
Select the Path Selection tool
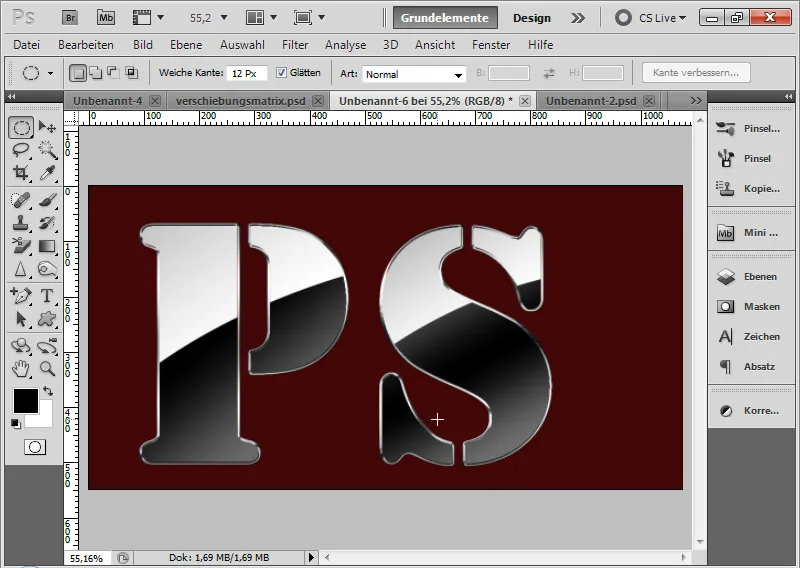click(x=21, y=319)
